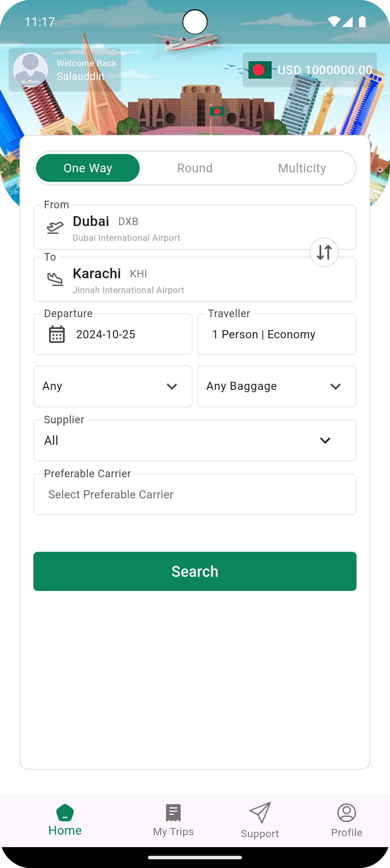Open Home from the bottom navigation

(65, 820)
